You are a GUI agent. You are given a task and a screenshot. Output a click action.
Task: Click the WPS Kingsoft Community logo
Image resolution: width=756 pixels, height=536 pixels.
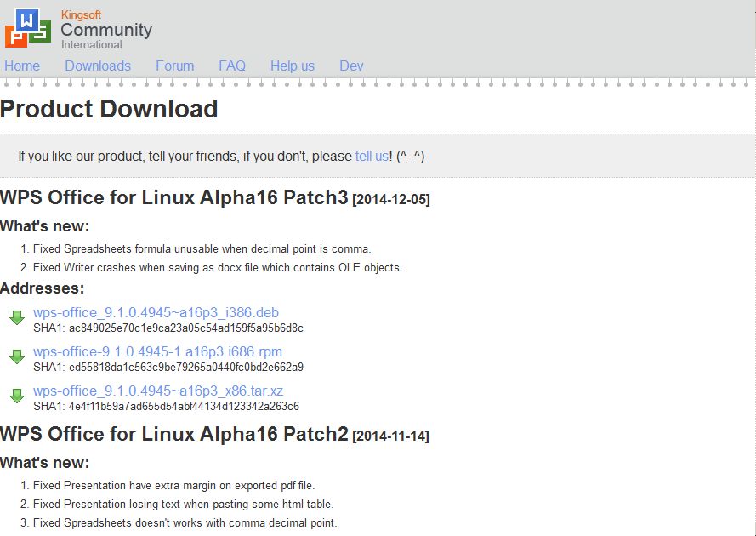28,28
